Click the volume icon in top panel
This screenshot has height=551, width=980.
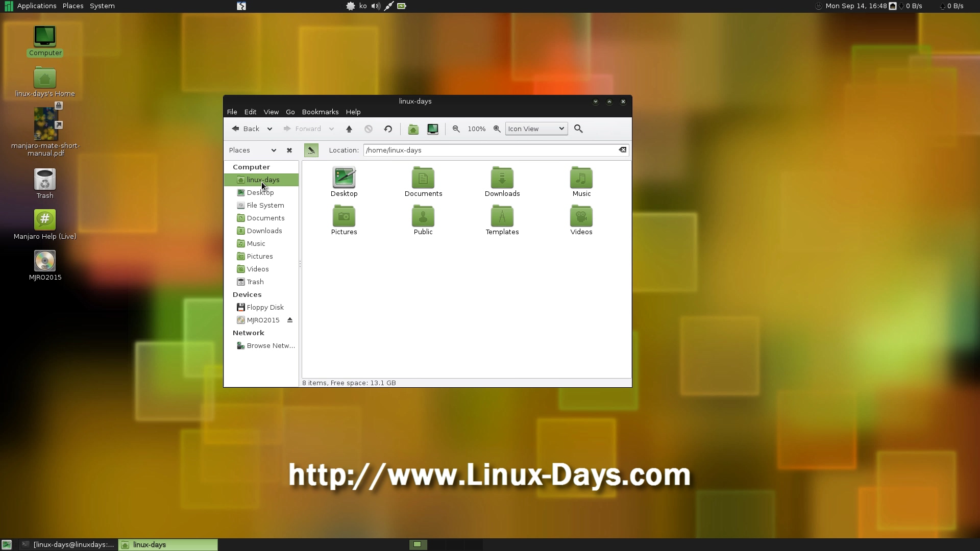(376, 6)
